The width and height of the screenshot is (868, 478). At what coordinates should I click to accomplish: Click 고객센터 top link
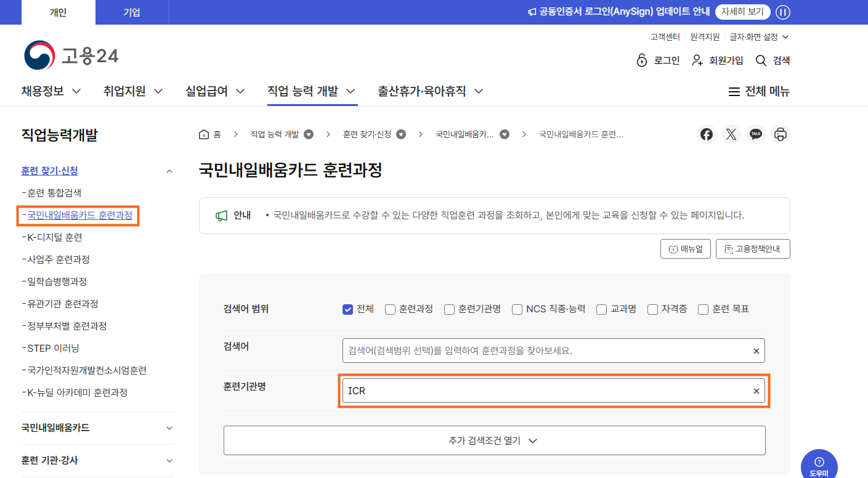coord(665,37)
